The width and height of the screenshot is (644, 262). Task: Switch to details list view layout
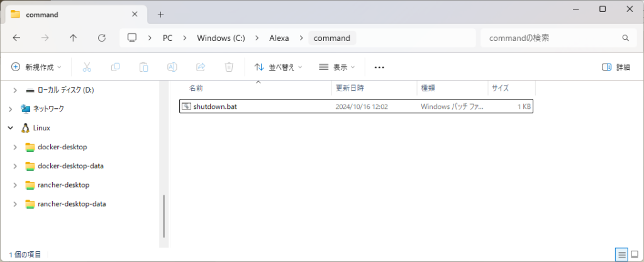[621, 254]
